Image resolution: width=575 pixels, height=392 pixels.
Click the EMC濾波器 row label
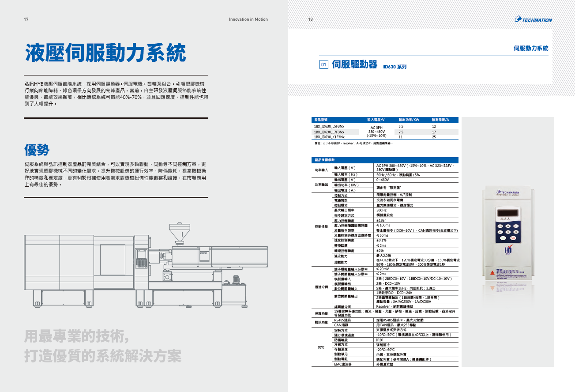point(342,364)
